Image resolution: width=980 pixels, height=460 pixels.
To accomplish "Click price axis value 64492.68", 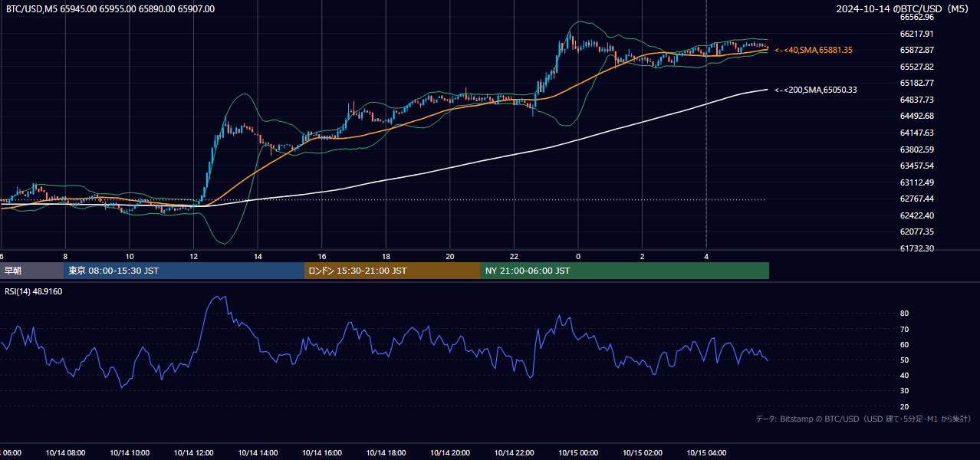I will 916,116.
